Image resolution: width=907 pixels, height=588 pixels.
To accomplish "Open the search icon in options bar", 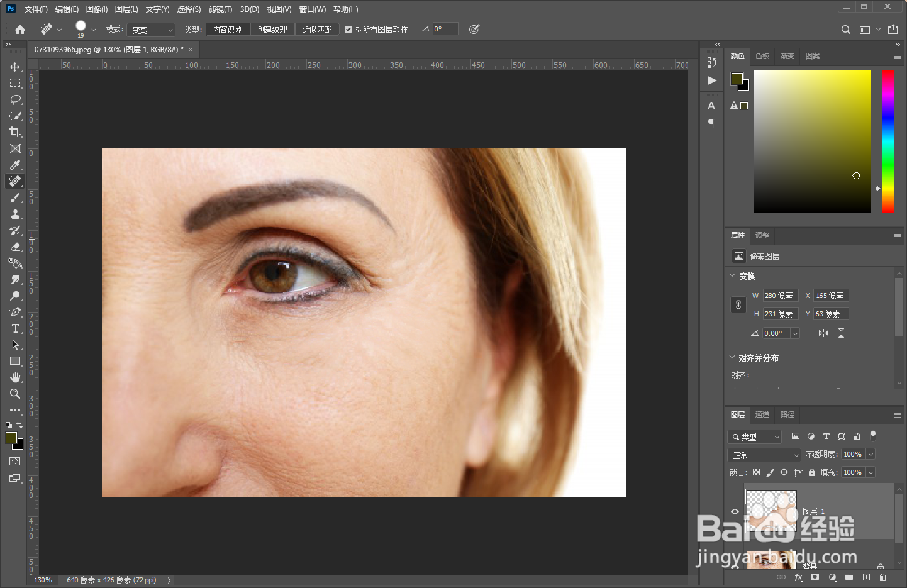I will tap(846, 30).
